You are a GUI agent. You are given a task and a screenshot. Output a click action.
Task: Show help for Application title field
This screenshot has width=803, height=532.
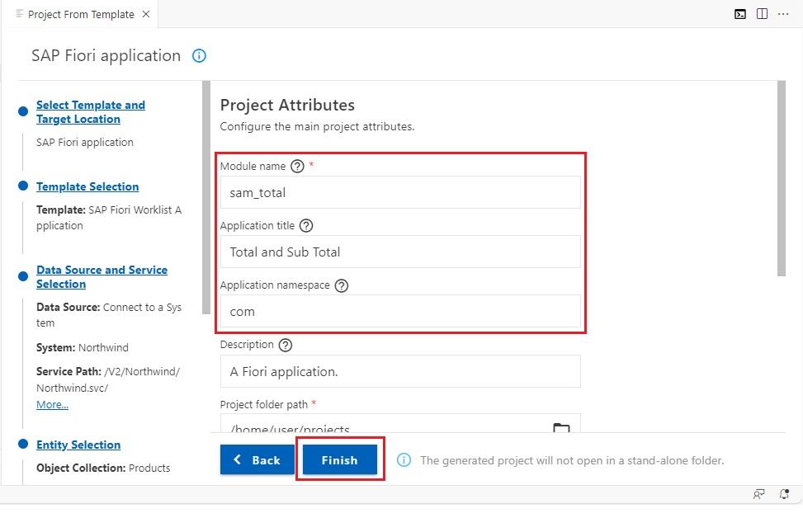coord(306,226)
